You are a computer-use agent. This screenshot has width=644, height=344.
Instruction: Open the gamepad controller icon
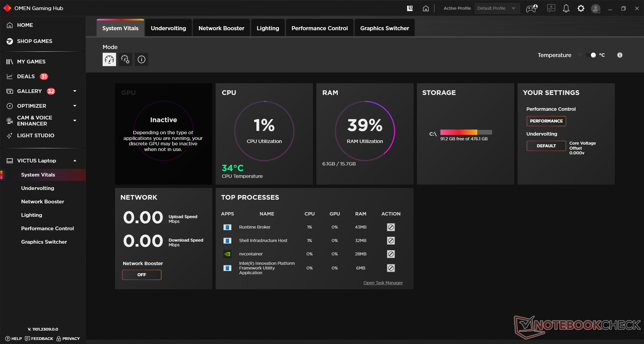click(532, 8)
